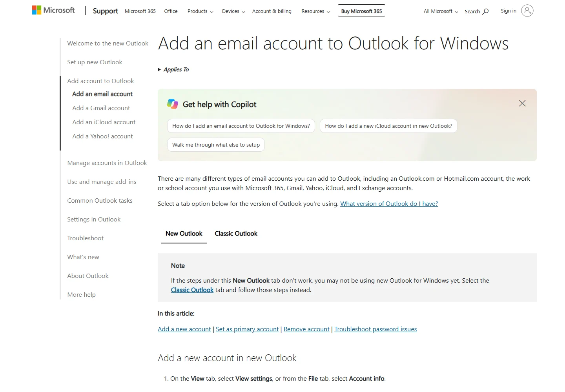
Task: Open the Resources dropdown menu
Action: coord(315,11)
